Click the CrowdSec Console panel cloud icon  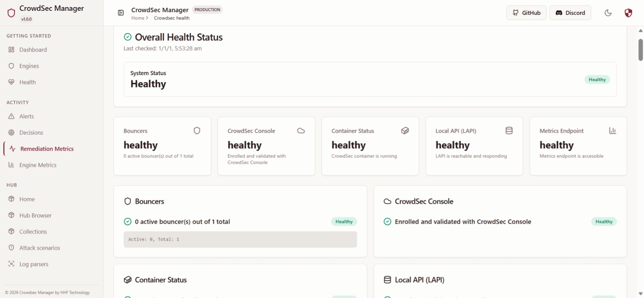[388, 201]
